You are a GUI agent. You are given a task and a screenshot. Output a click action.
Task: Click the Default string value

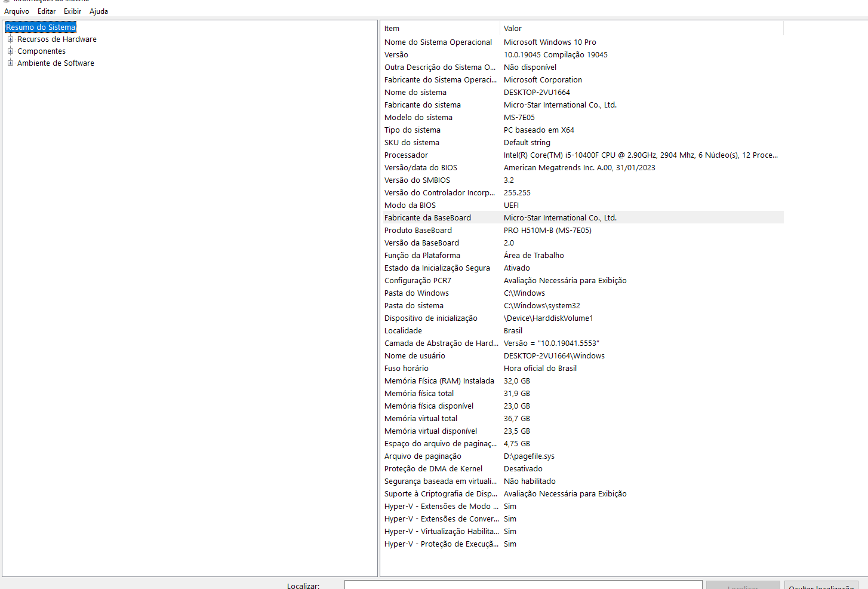[527, 143]
